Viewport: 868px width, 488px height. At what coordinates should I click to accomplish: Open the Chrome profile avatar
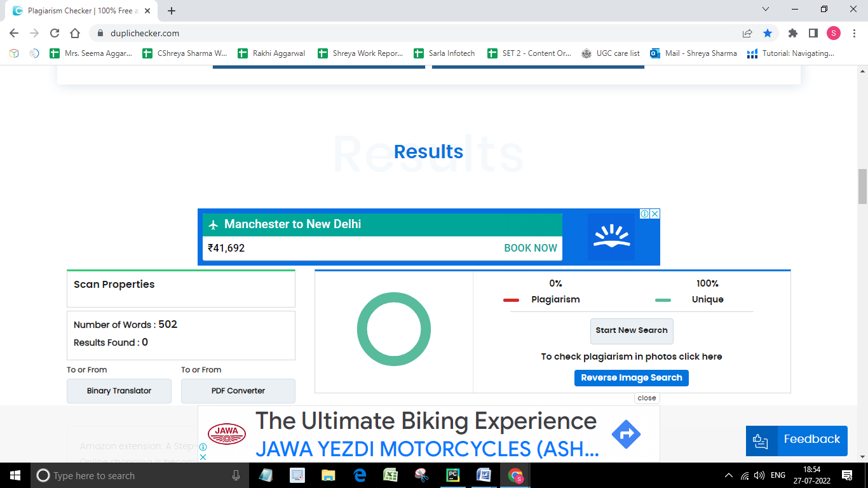click(x=834, y=33)
